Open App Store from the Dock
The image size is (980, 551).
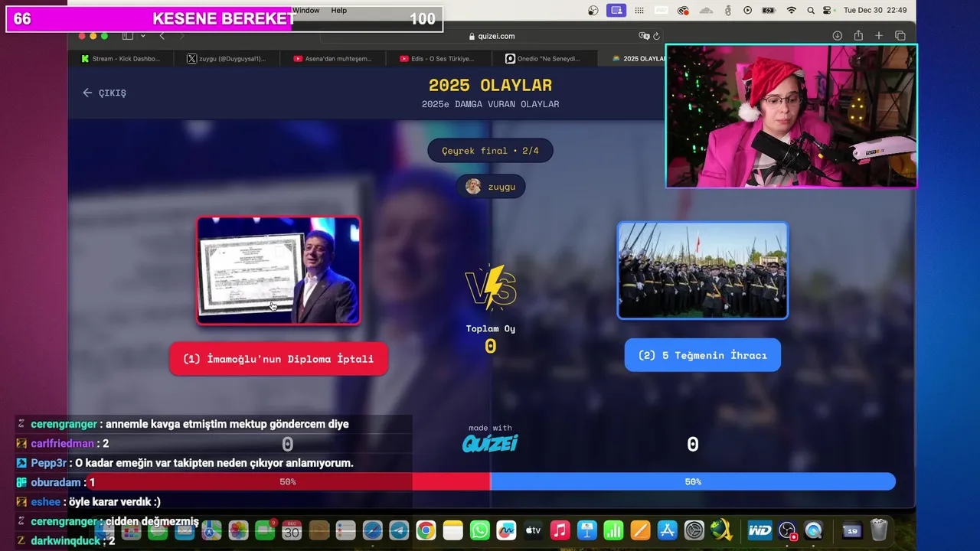tap(667, 530)
